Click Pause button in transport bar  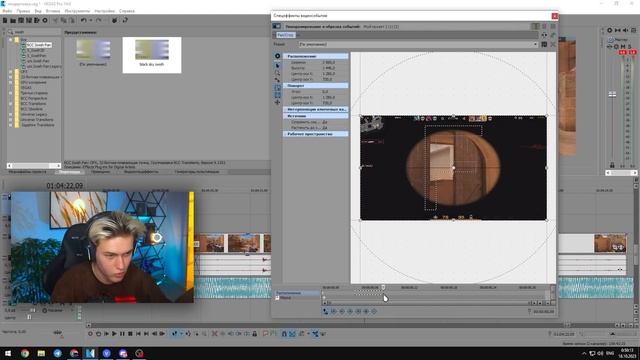pyautogui.click(x=122, y=333)
